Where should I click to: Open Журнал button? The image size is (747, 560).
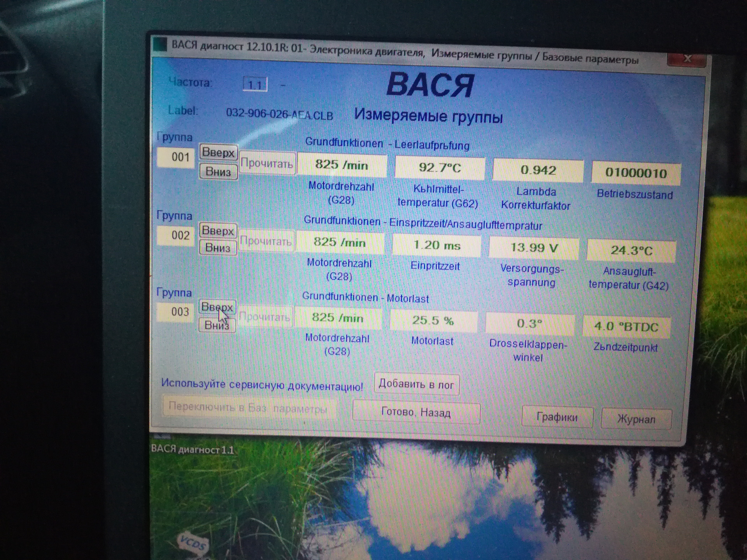tap(637, 419)
